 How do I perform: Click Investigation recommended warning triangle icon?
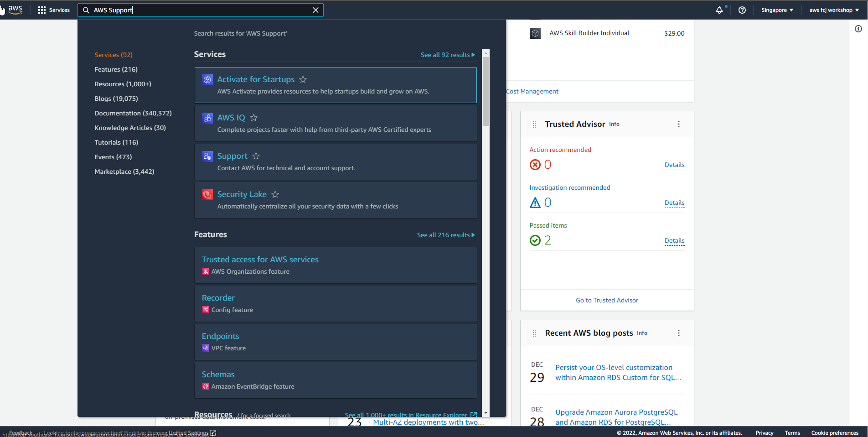pyautogui.click(x=535, y=203)
